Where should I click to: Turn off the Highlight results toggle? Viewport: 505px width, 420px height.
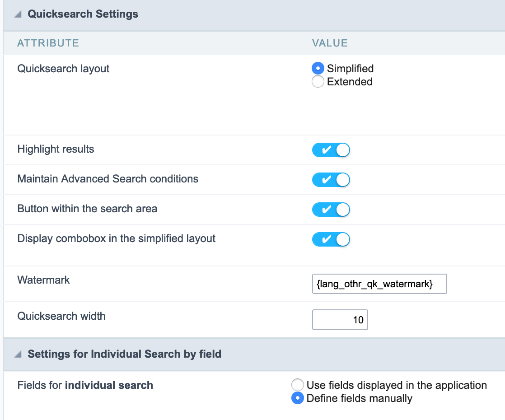(x=331, y=150)
